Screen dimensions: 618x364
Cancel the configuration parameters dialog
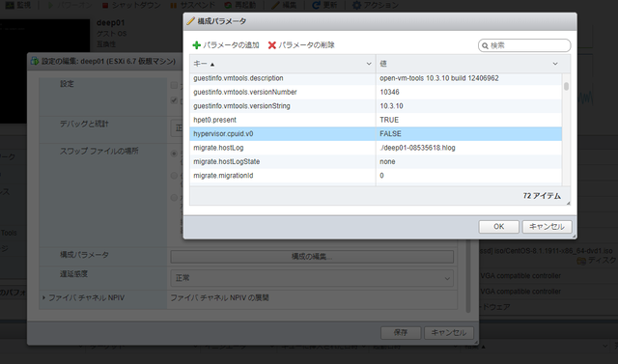[x=547, y=227]
